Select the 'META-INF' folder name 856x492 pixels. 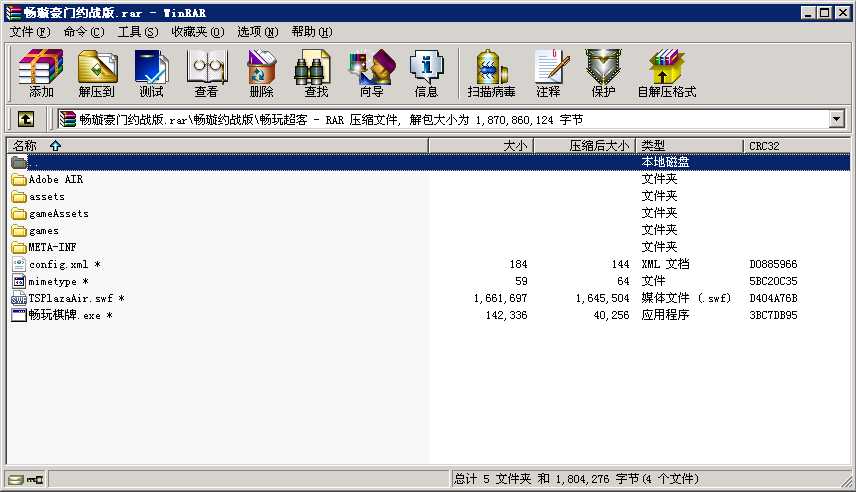coord(52,247)
